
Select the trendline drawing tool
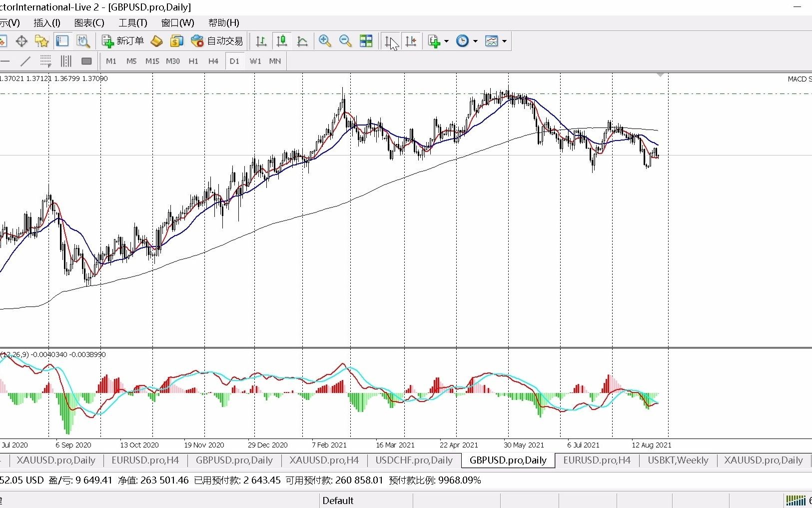(25, 61)
